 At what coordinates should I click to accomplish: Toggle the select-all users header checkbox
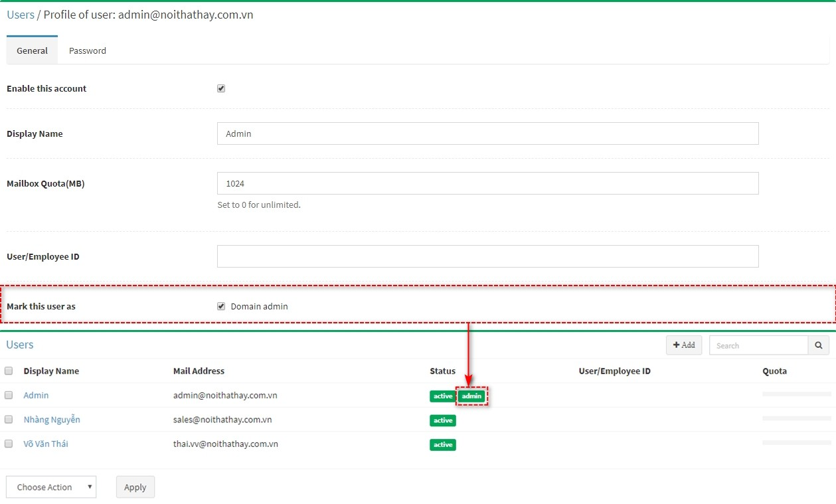click(9, 371)
